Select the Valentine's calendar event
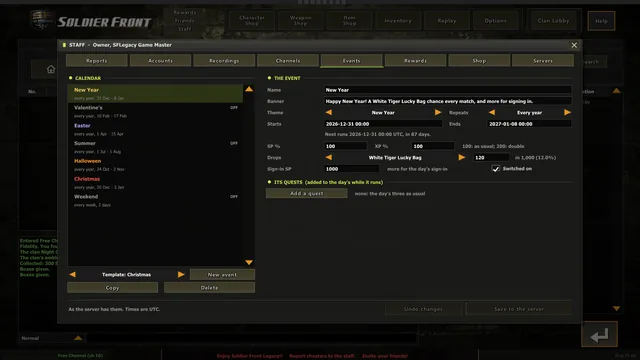Viewport: 640px width, 360px height. pyautogui.click(x=155, y=111)
